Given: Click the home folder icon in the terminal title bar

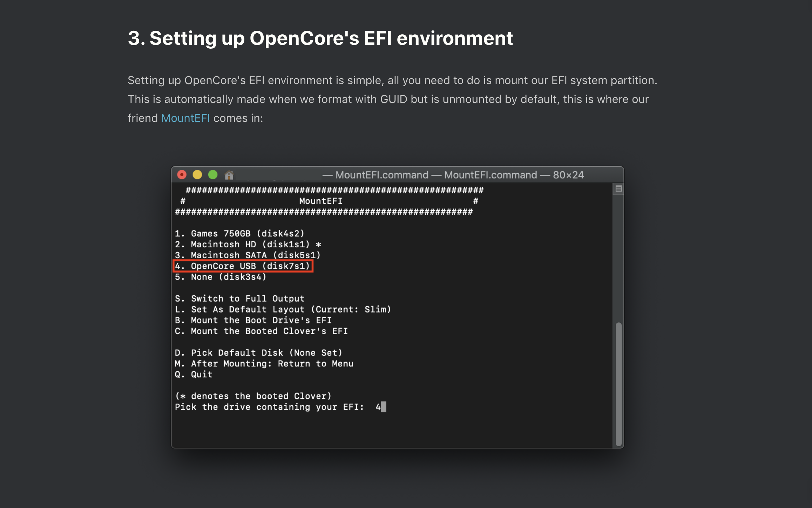Looking at the screenshot, I should tap(229, 174).
